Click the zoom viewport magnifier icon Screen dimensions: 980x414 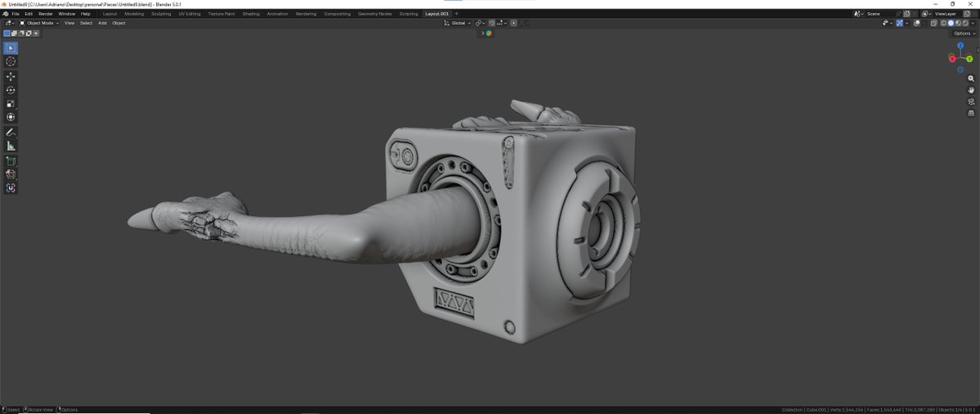[x=971, y=79]
